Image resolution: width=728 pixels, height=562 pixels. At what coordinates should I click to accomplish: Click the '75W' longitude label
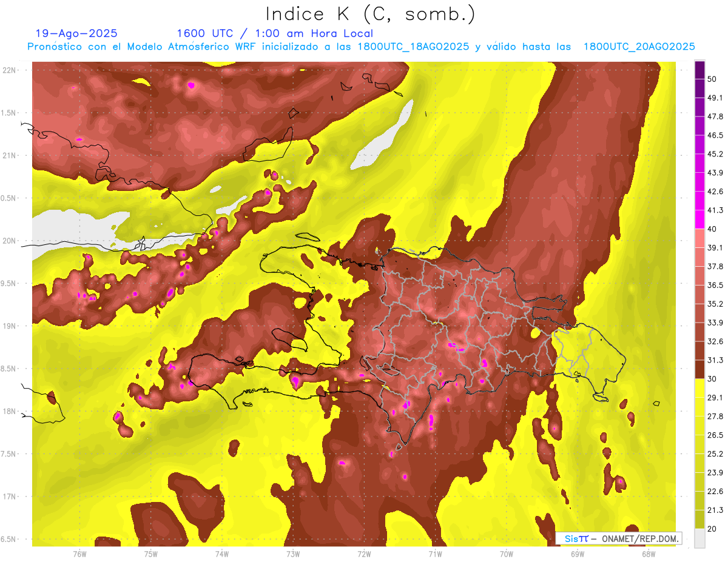pyautogui.click(x=151, y=554)
